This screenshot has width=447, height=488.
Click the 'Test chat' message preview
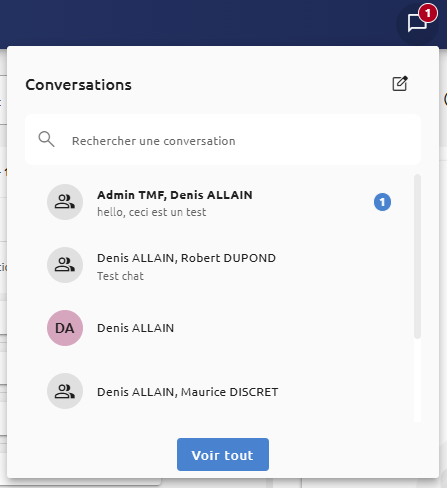coord(120,276)
